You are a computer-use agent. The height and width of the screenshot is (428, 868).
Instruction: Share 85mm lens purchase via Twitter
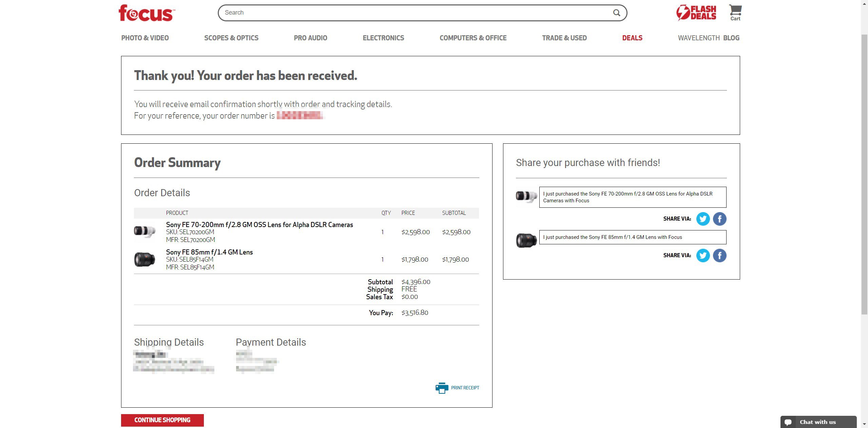(x=703, y=256)
